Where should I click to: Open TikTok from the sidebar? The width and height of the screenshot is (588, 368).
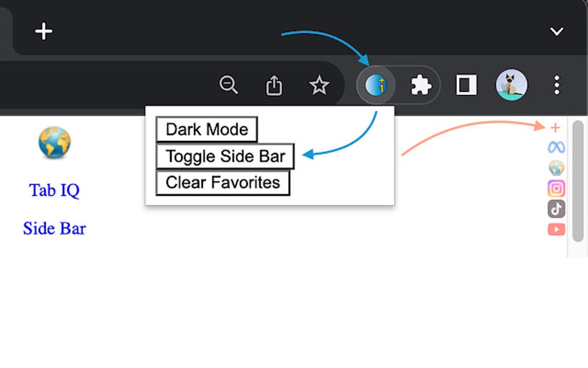555,209
